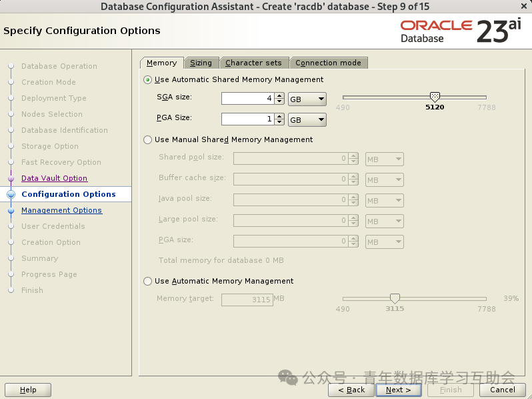The width and height of the screenshot is (532, 399).
Task: Open the SGA size unit dropdown
Action: click(307, 99)
